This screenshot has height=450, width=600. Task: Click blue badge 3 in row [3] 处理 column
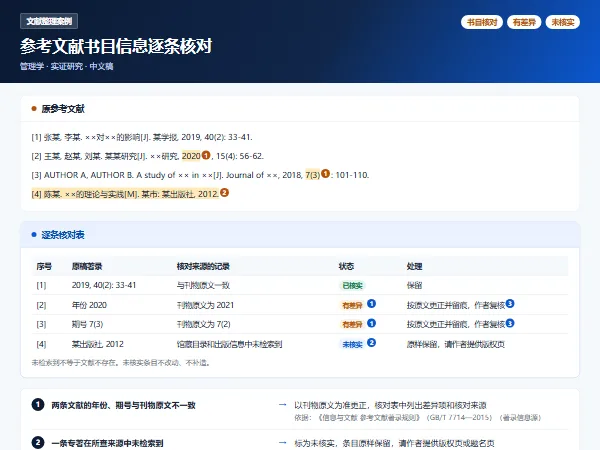click(510, 323)
